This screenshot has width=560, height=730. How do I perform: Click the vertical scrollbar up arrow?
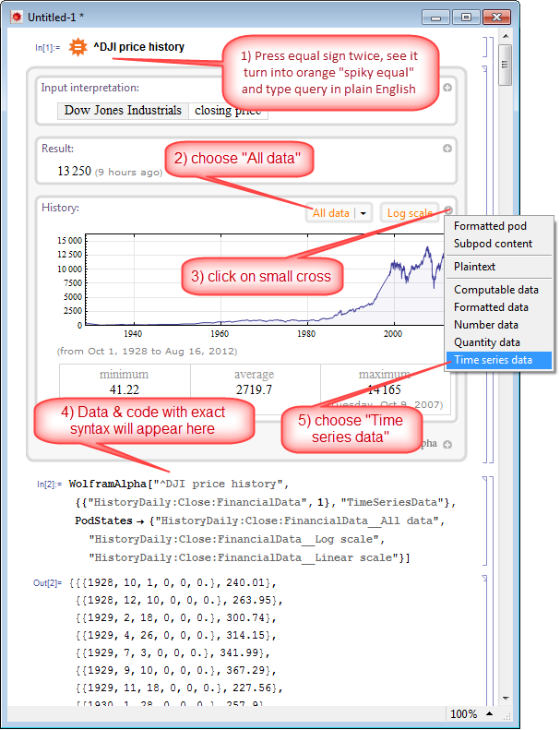pos(506,36)
